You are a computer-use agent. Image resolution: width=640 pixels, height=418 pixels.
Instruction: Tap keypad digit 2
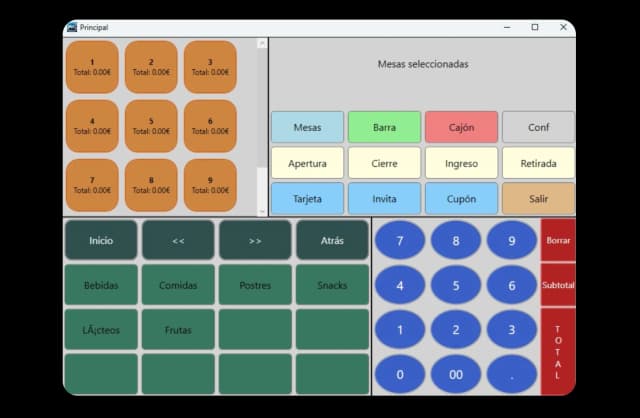tap(456, 329)
